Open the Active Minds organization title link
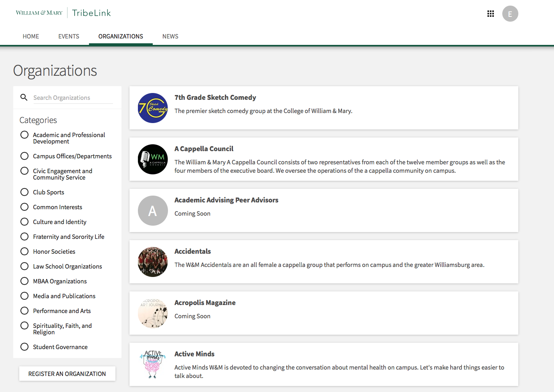554x392 pixels. [194, 354]
